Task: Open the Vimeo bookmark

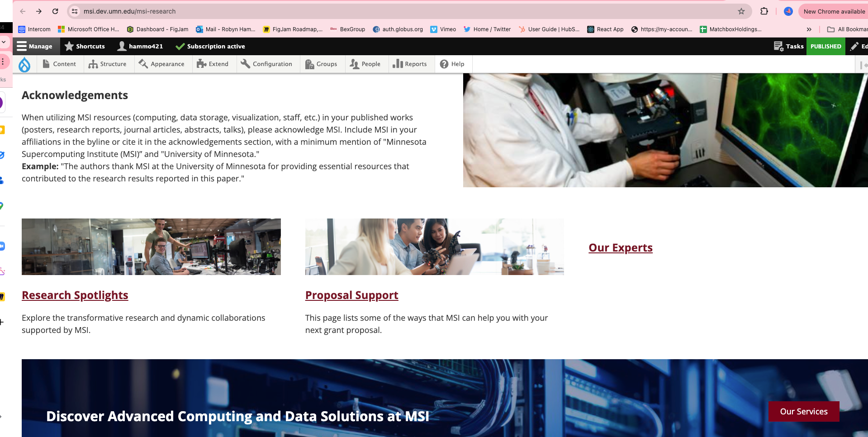Action: coord(443,29)
